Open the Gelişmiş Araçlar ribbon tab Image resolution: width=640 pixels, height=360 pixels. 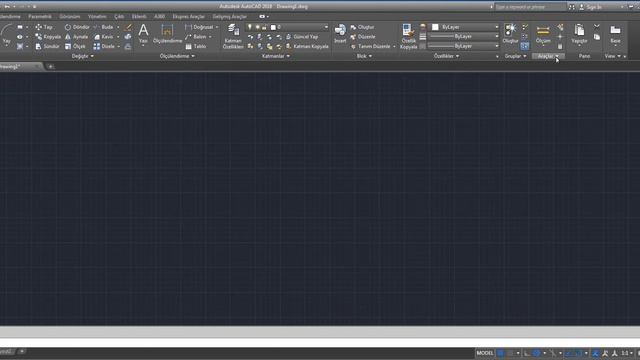click(x=229, y=17)
